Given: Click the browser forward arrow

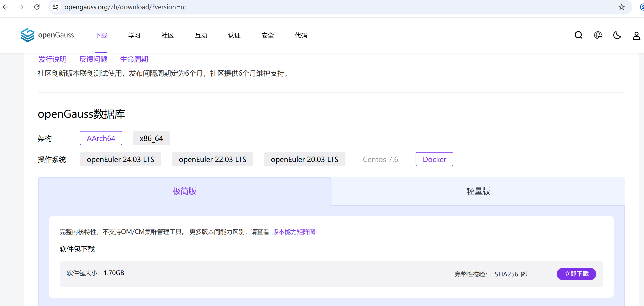Looking at the screenshot, I should click(x=21, y=7).
